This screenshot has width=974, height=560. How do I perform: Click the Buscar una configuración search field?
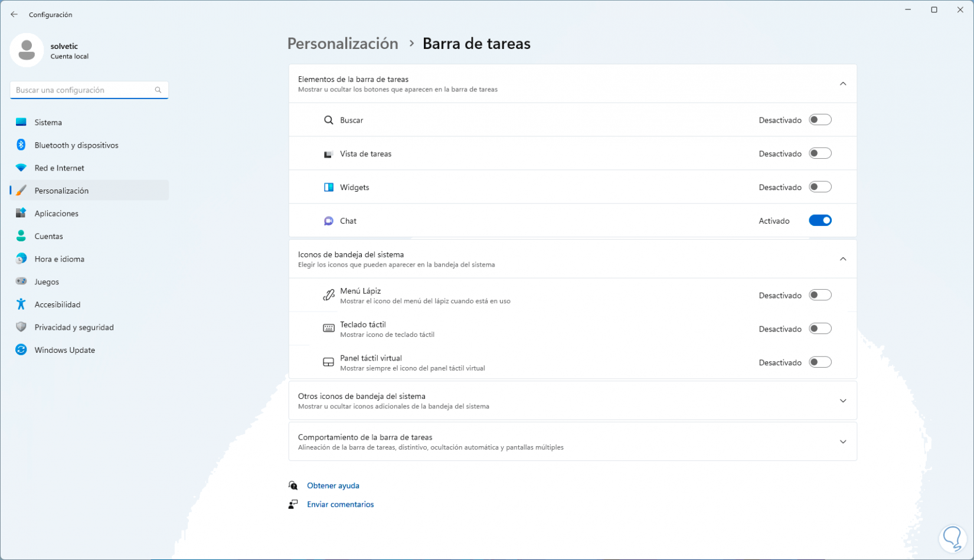pos(83,90)
